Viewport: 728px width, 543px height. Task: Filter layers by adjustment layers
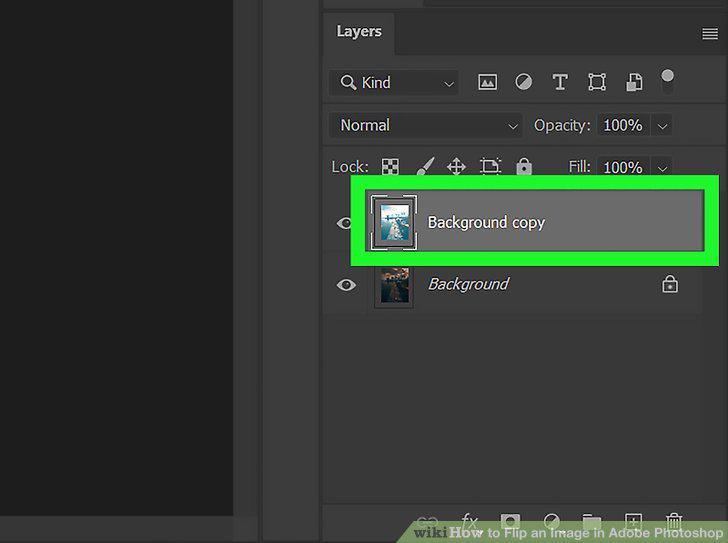coord(524,82)
